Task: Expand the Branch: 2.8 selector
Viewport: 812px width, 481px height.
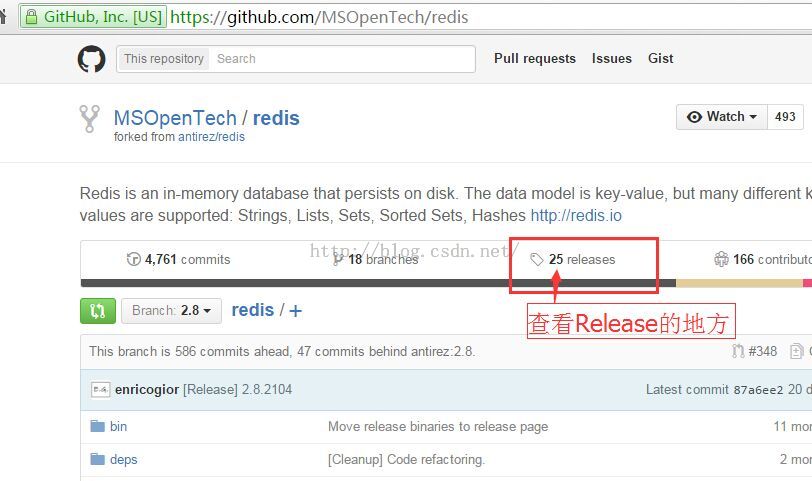Action: pyautogui.click(x=171, y=311)
